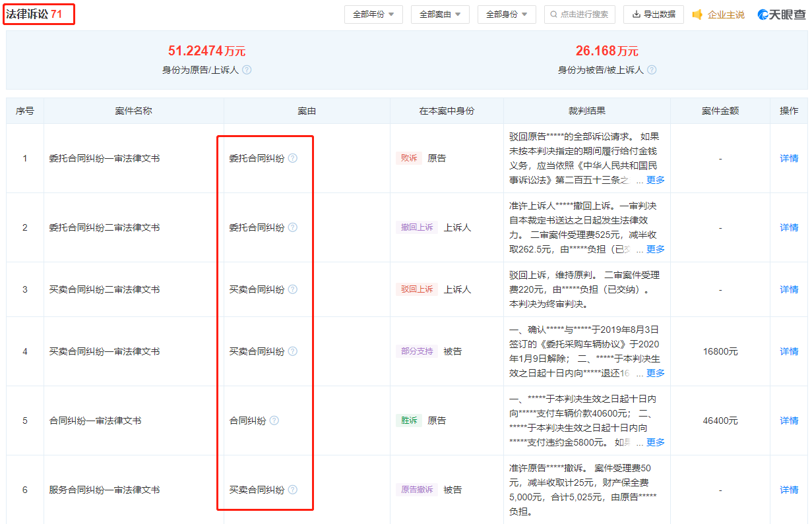Expand 更多 in row 5 裁判结果
812x524 pixels.
655,442
